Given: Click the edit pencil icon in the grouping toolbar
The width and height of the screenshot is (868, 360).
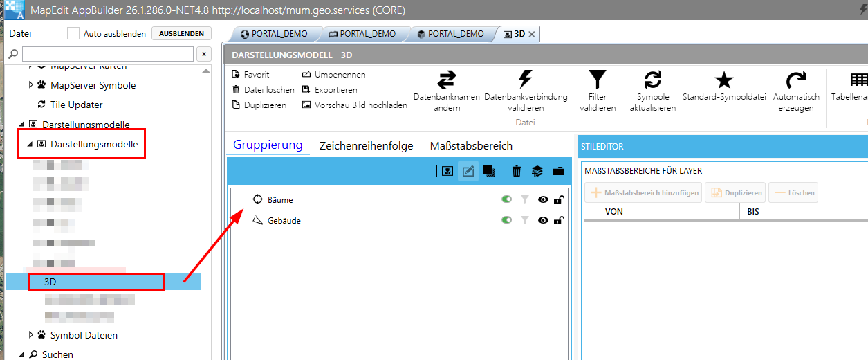Looking at the screenshot, I should tap(468, 171).
